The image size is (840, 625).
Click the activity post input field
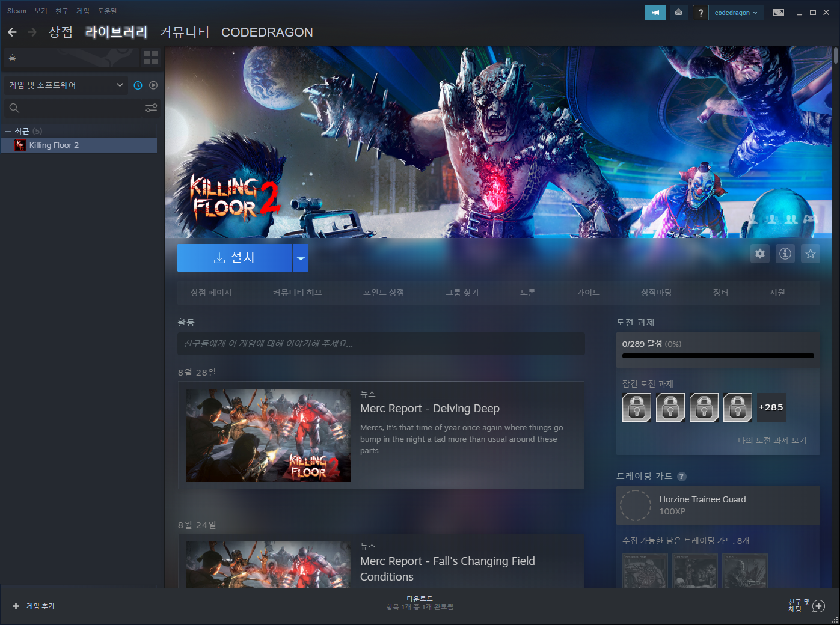point(381,344)
